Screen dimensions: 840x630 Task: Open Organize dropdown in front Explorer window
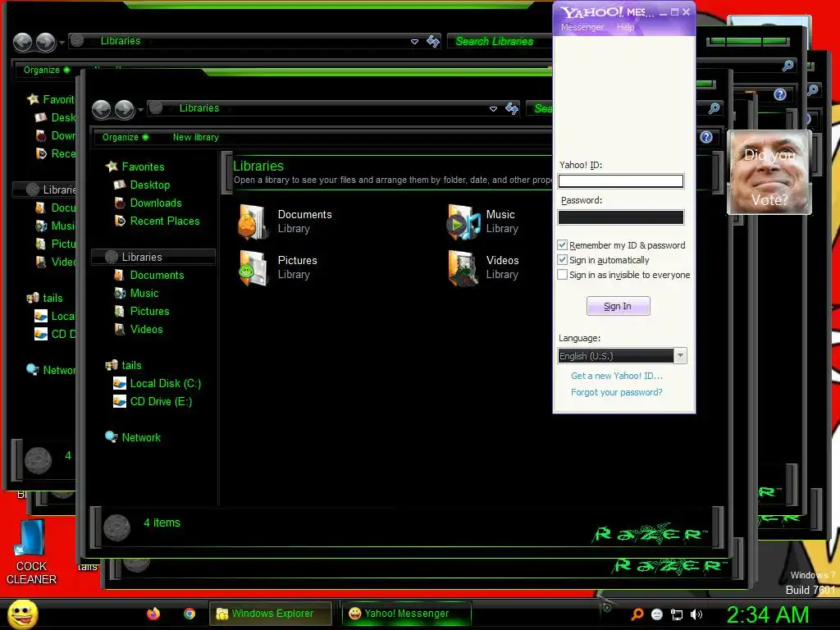(x=126, y=137)
